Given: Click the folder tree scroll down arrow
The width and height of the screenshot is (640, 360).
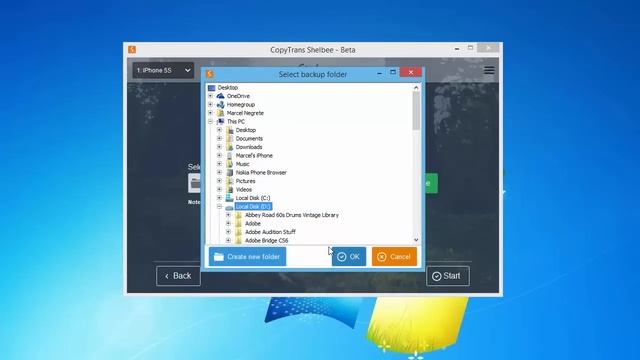Looking at the screenshot, I should point(416,240).
